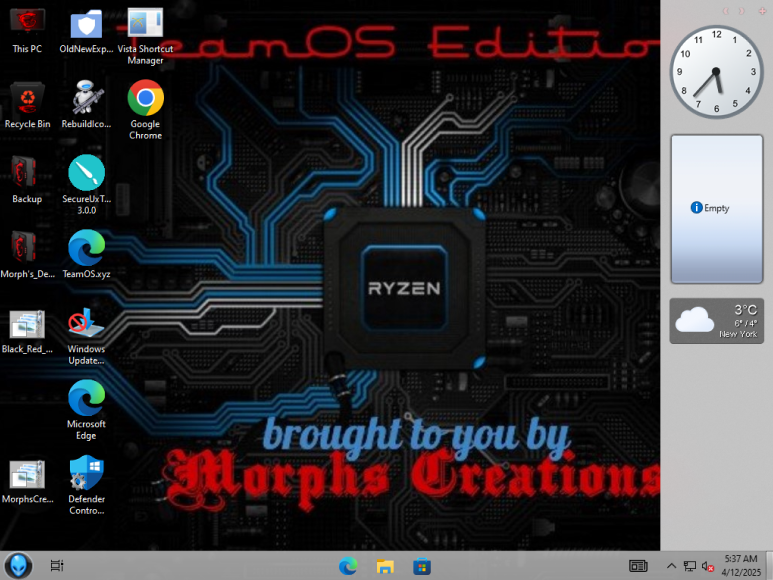
Task: Select the Microsoft Edge desktop icon
Action: pos(86,410)
